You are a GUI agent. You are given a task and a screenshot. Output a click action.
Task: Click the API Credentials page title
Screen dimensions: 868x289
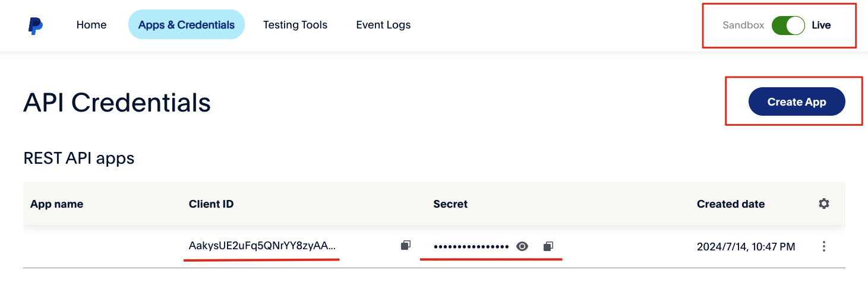point(117,103)
